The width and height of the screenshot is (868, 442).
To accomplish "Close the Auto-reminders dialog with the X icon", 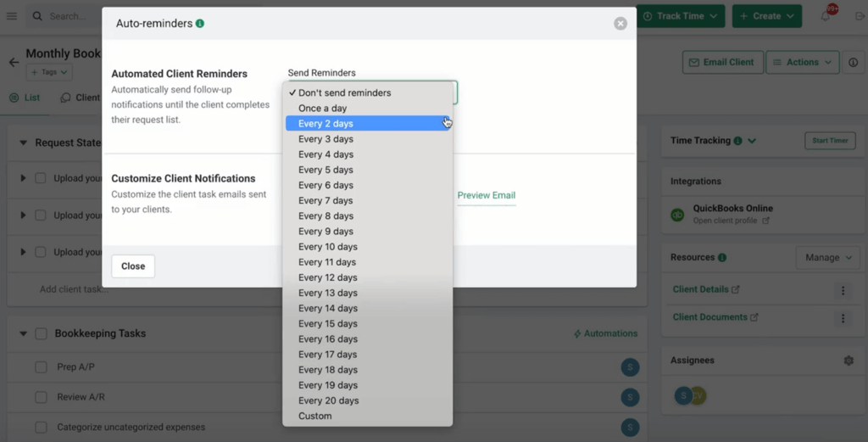I will [620, 24].
